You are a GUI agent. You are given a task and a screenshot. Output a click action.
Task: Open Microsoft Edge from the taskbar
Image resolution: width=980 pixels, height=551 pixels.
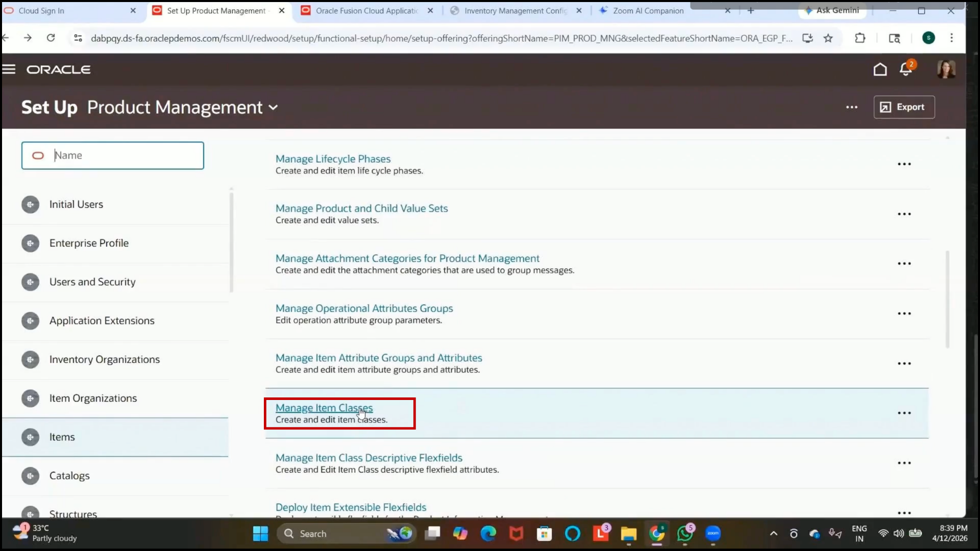[x=488, y=534]
